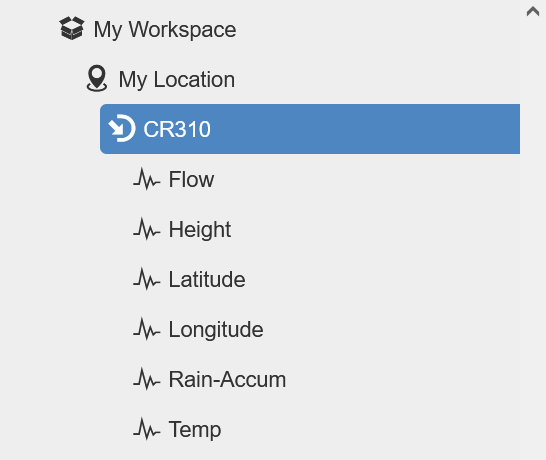Click the Temp waveform icon
The width and height of the screenshot is (546, 460).
pos(147,429)
